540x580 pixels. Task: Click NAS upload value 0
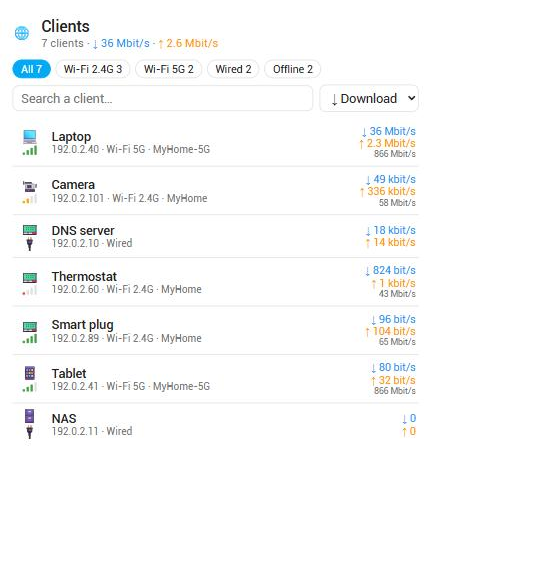coord(409,431)
